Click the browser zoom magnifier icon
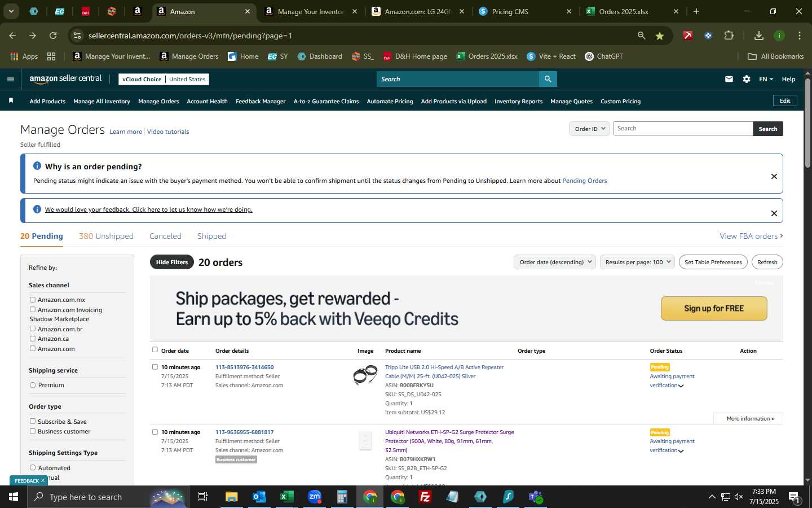 point(641,36)
